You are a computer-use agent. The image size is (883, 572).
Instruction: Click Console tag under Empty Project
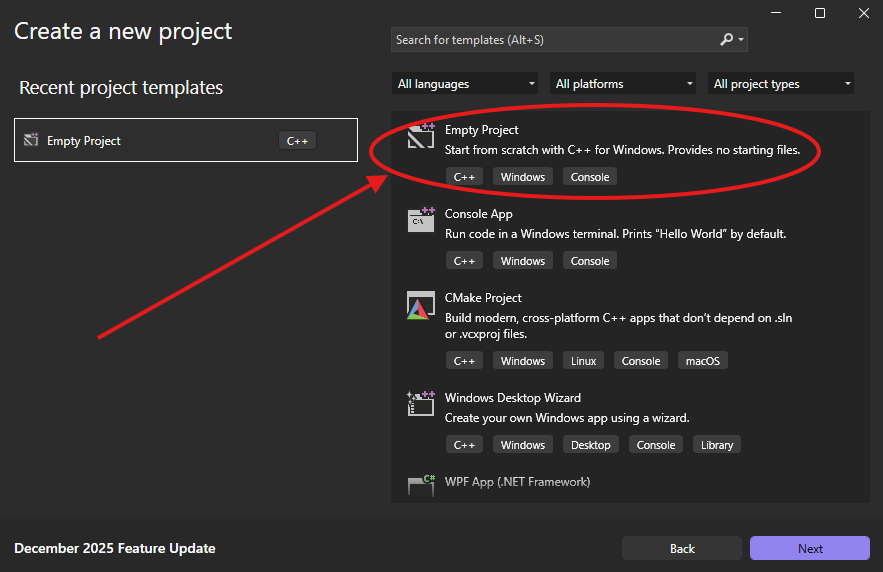[590, 177]
